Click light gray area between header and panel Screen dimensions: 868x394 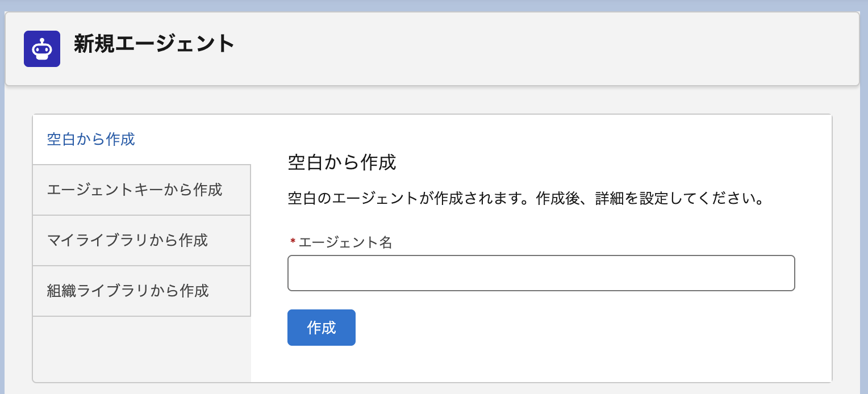click(x=432, y=100)
